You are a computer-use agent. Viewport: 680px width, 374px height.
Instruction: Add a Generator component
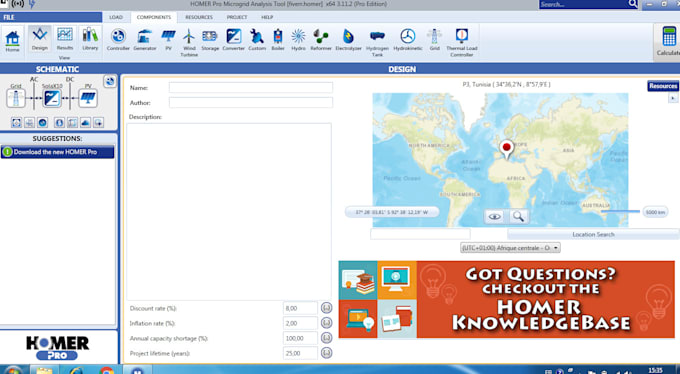click(x=144, y=40)
